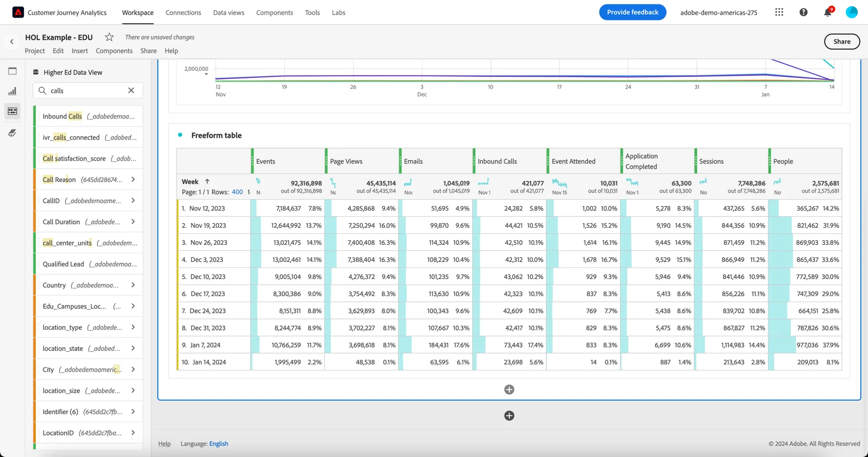
Task: Expand CallID dimension
Action: pyautogui.click(x=133, y=201)
